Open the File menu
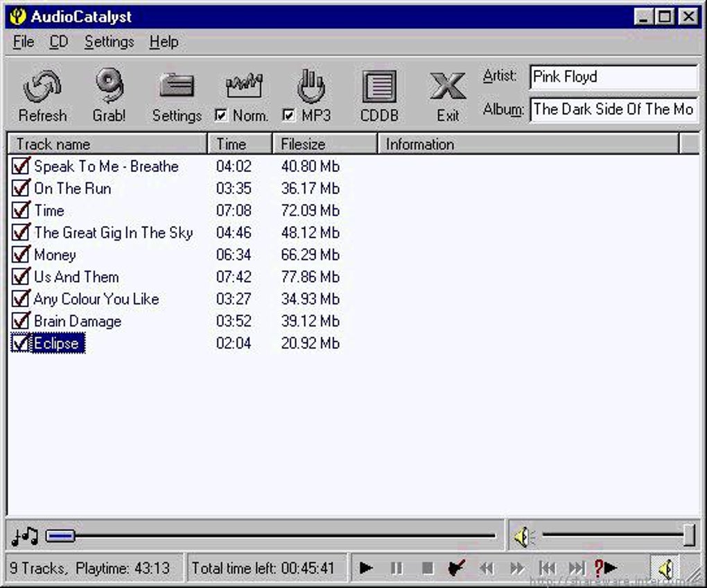Screen dimensions: 707x588 tap(24, 42)
